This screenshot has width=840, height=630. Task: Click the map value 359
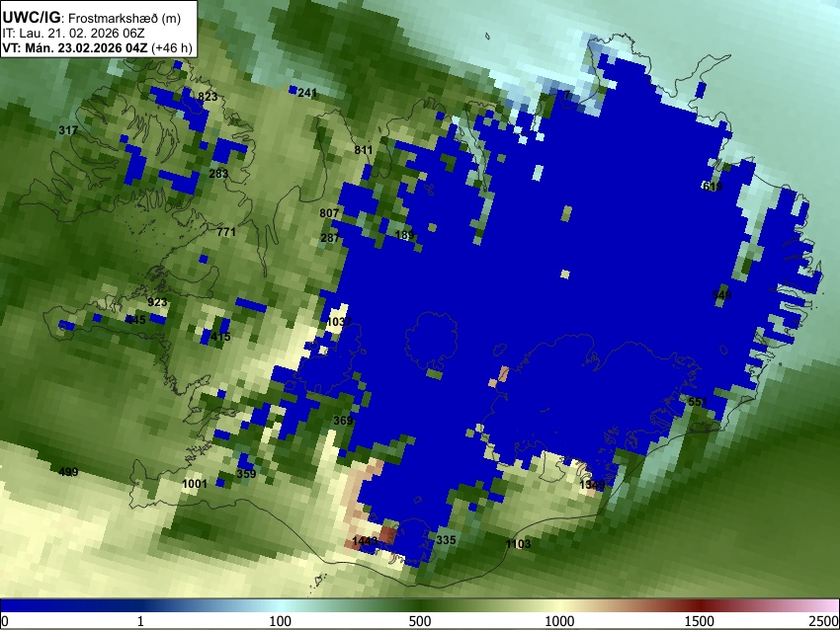pyautogui.click(x=246, y=474)
